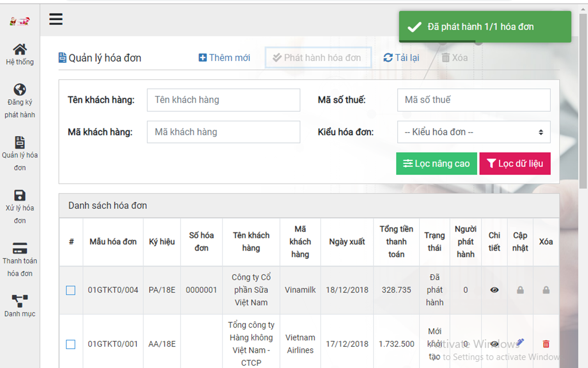
Task: Click the Tên khách hàng input field
Action: pos(223,100)
